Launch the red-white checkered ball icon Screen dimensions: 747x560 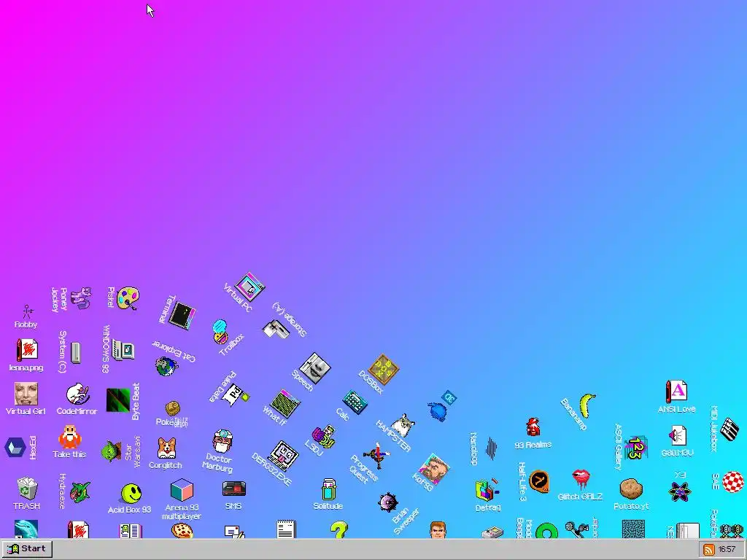pos(733,482)
